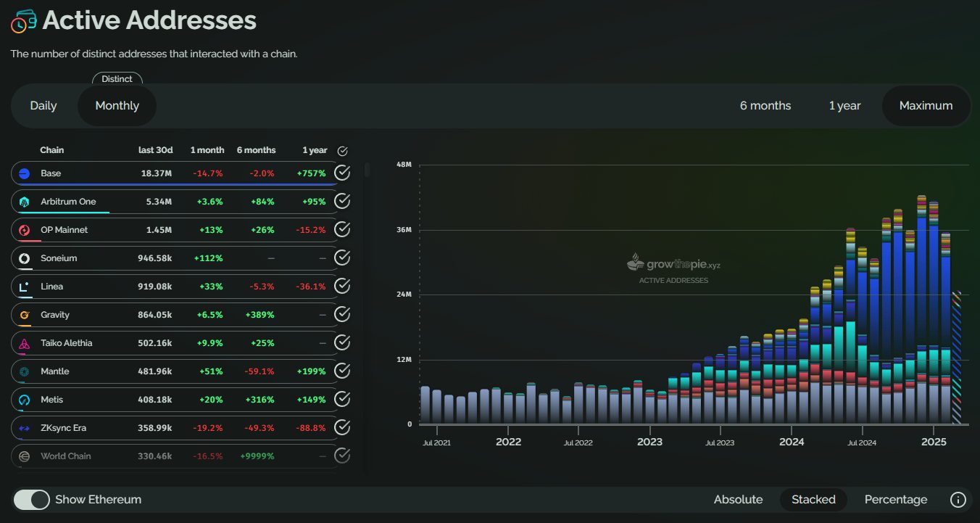Uncheck the Gravity checkmark

(x=342, y=315)
